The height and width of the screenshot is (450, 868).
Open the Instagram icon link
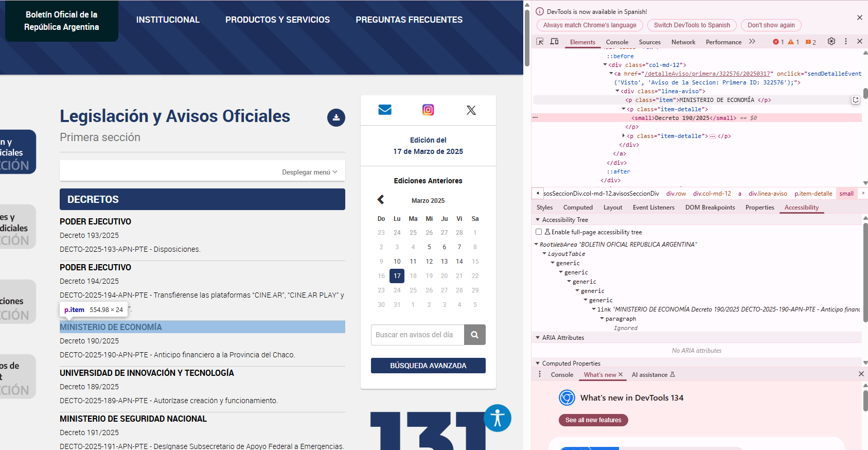point(428,110)
